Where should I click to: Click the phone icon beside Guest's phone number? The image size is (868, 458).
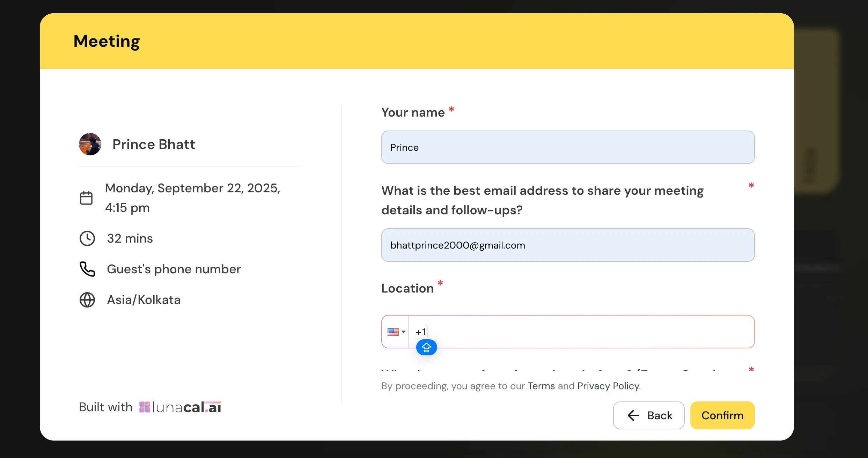87,269
